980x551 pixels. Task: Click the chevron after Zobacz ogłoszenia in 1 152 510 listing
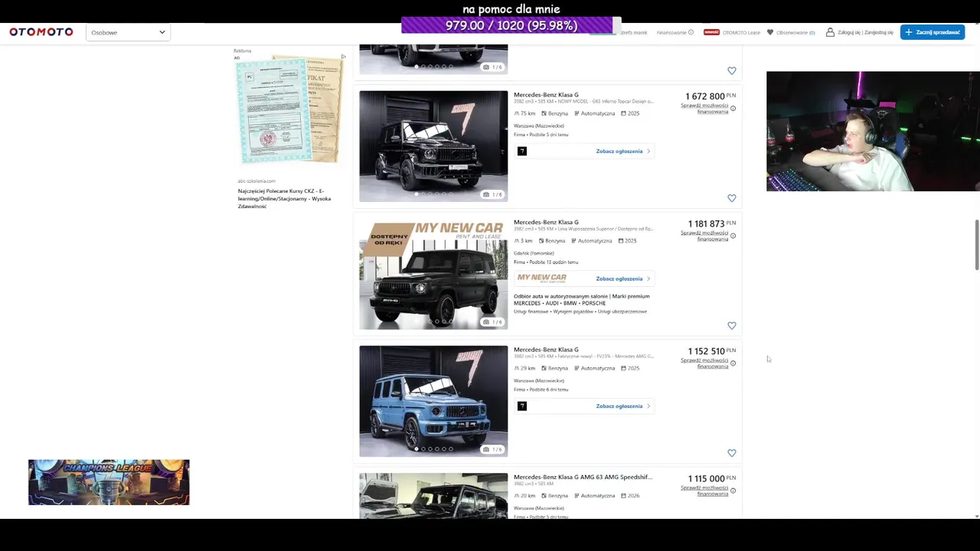[648, 406]
